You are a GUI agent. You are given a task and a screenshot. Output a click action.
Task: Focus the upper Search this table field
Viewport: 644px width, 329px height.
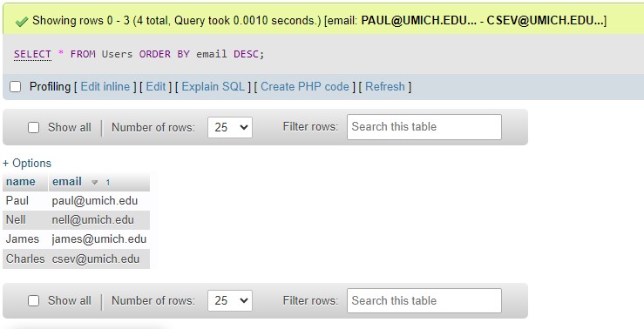tap(424, 127)
